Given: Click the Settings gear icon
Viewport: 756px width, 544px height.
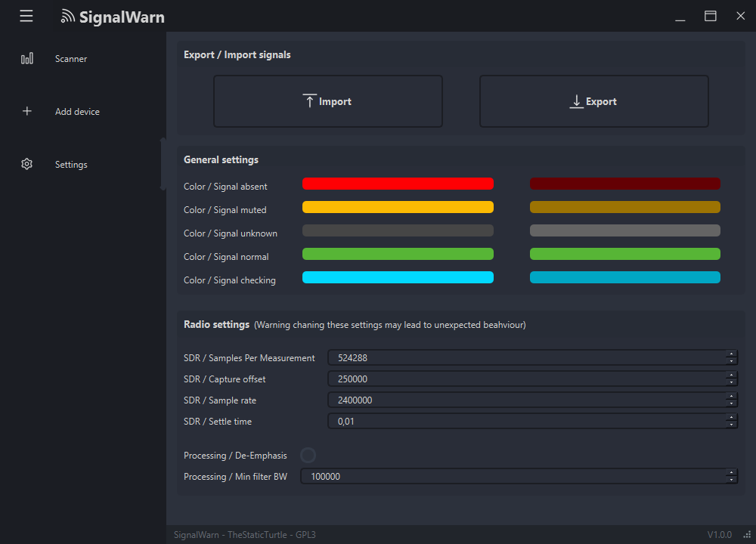Looking at the screenshot, I should (x=26, y=164).
